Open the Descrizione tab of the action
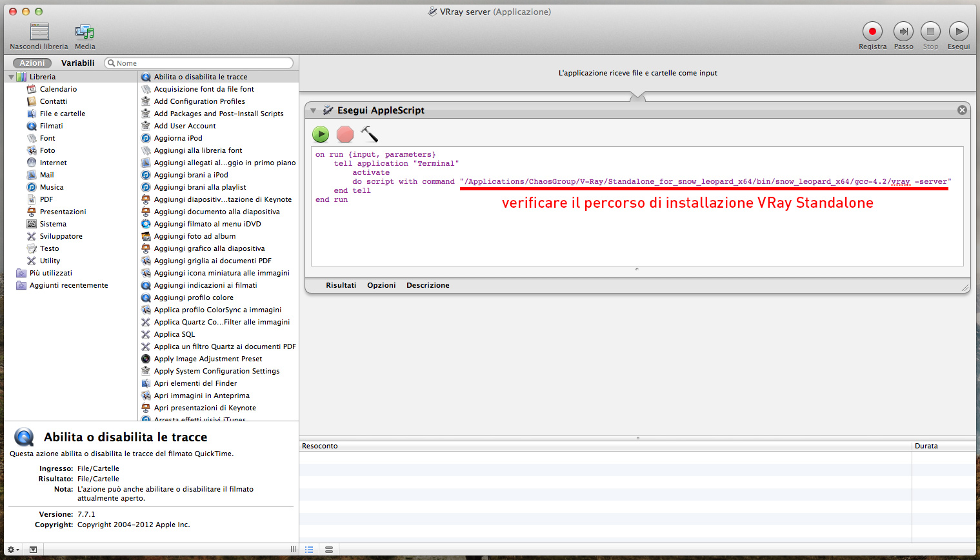 click(428, 285)
